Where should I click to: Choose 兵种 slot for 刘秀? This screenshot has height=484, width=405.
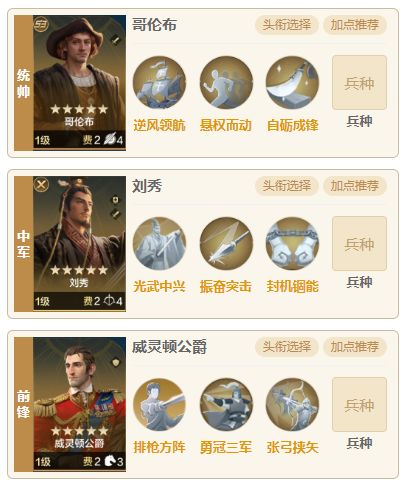click(x=359, y=244)
